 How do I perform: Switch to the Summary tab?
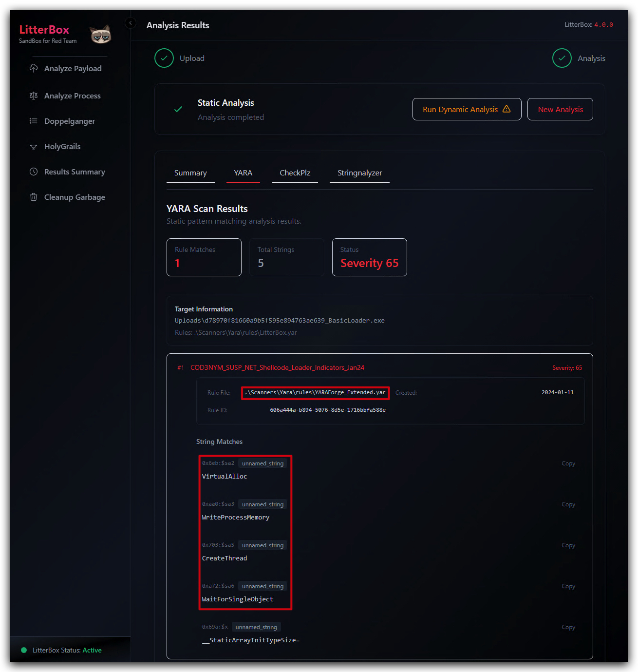pyautogui.click(x=190, y=173)
